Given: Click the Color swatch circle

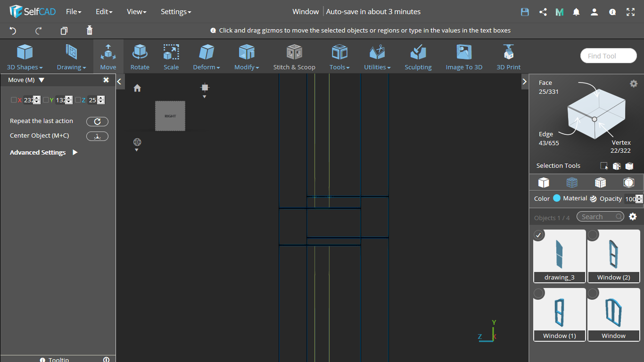Looking at the screenshot, I should coord(557,198).
